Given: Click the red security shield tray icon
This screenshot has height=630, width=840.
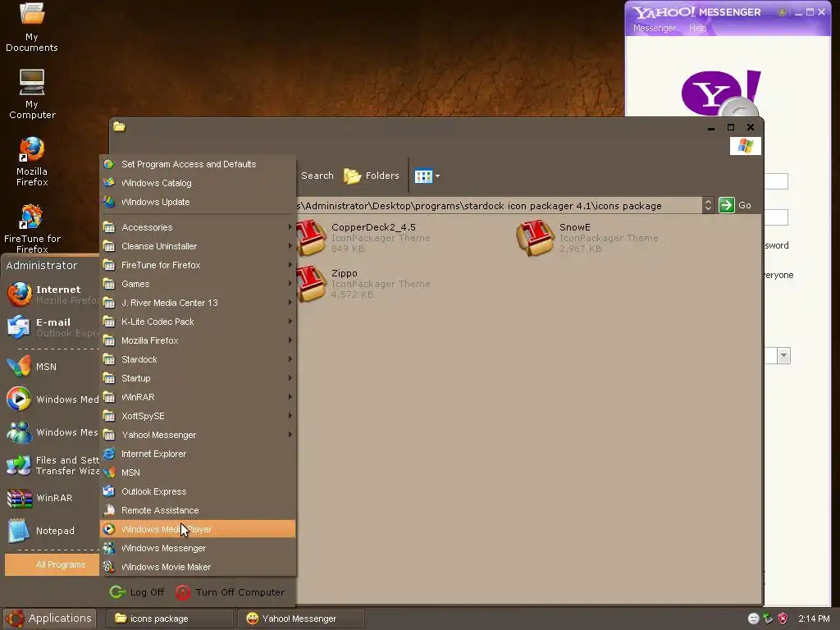Looking at the screenshot, I should [x=783, y=619].
